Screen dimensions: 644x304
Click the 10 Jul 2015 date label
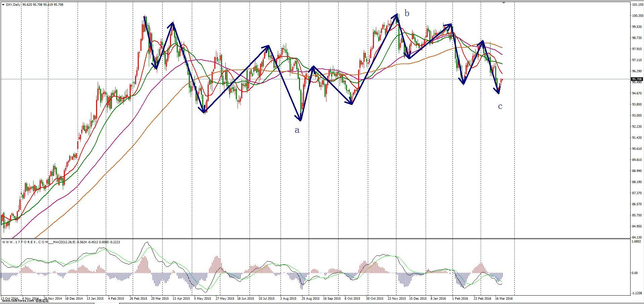267,298
